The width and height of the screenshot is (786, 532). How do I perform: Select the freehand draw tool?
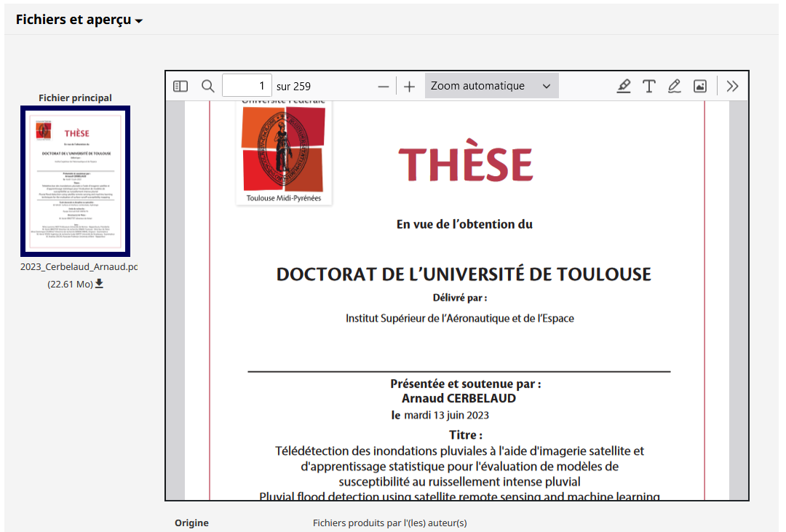click(675, 87)
